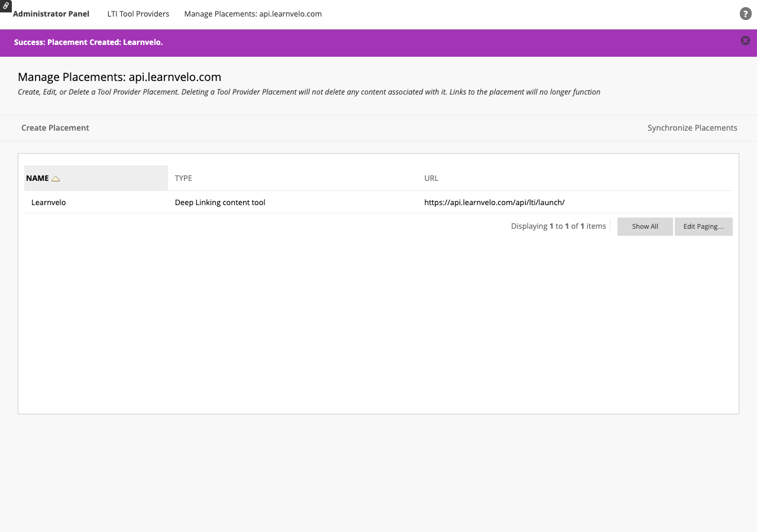Click Create Placement
The width and height of the screenshot is (757, 532).
pyautogui.click(x=55, y=128)
